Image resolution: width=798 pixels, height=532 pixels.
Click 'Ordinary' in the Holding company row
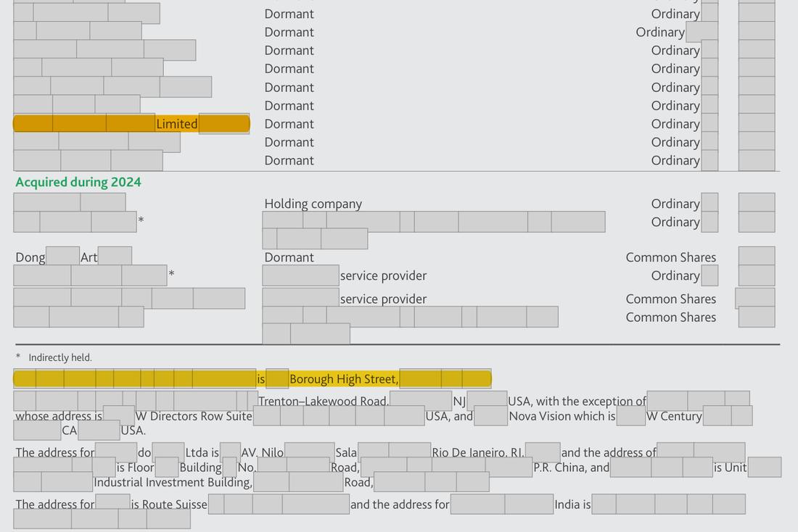coord(675,204)
